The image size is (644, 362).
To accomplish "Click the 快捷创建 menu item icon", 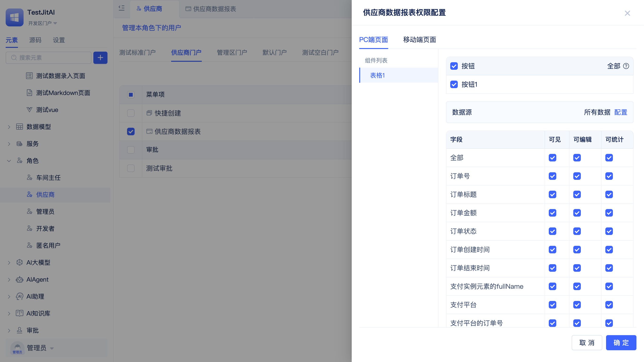I will pyautogui.click(x=149, y=113).
